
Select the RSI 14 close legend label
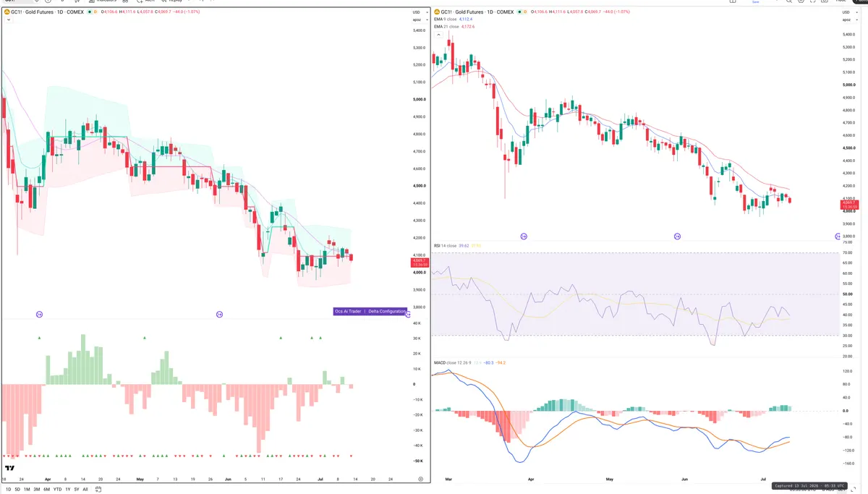(445, 246)
